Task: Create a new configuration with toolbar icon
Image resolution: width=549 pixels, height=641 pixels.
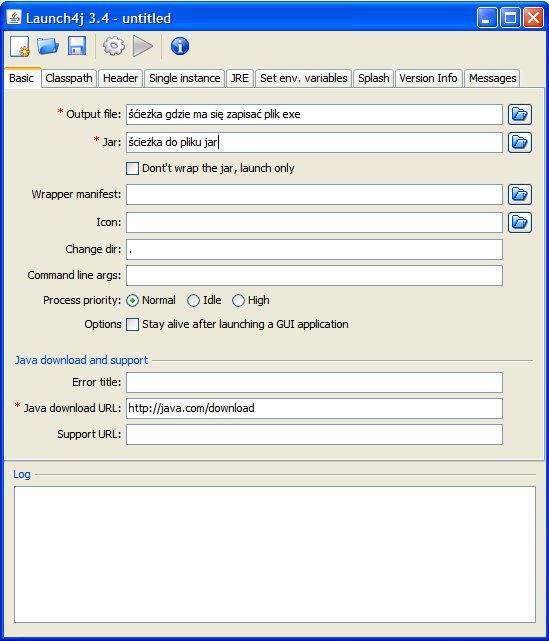Action: click(19, 46)
